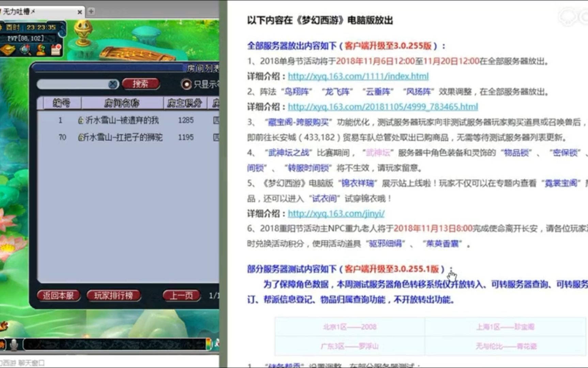588x368 pixels.
Task: Click the game time 23:23:35 display
Action: coord(41,27)
